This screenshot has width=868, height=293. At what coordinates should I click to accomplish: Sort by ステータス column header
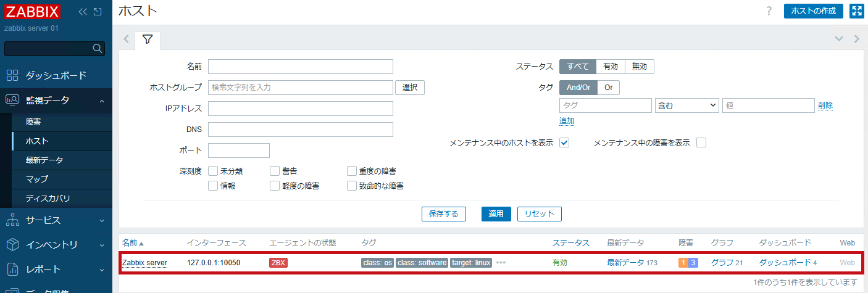(x=571, y=243)
